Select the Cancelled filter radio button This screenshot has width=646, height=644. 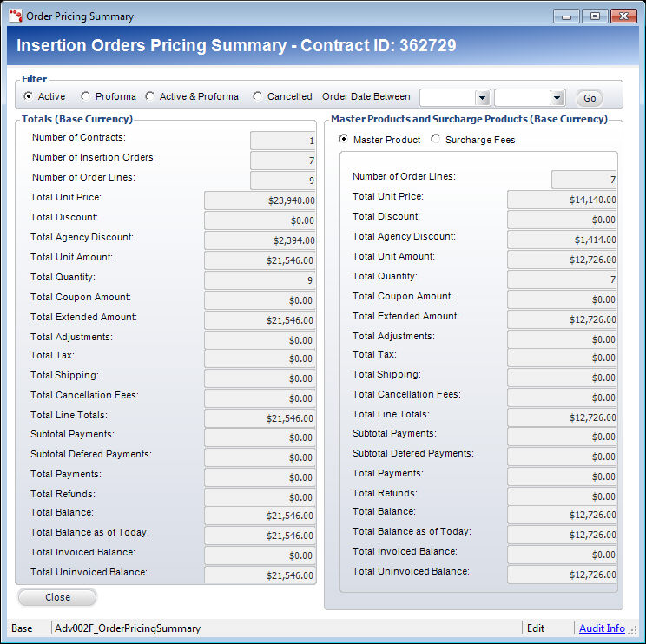[258, 96]
